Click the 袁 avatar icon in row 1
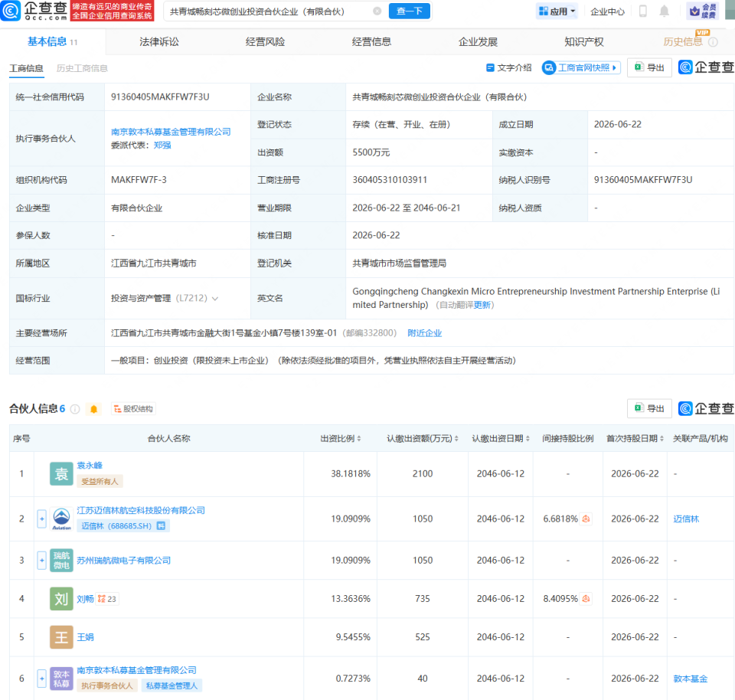Viewport: 735px width, 700px height. coord(61,474)
